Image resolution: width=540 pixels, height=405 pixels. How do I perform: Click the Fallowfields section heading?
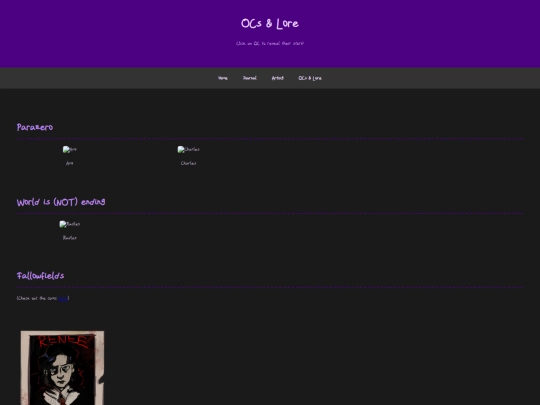(x=40, y=276)
